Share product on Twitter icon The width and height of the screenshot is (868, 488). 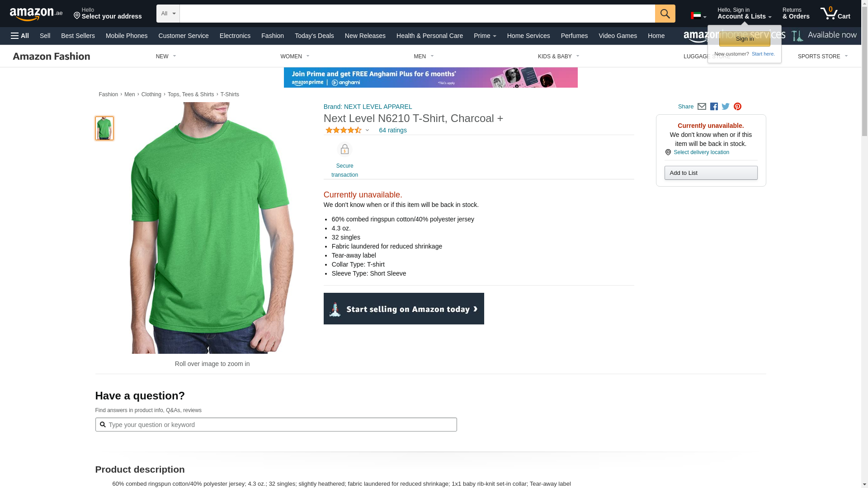tap(726, 107)
